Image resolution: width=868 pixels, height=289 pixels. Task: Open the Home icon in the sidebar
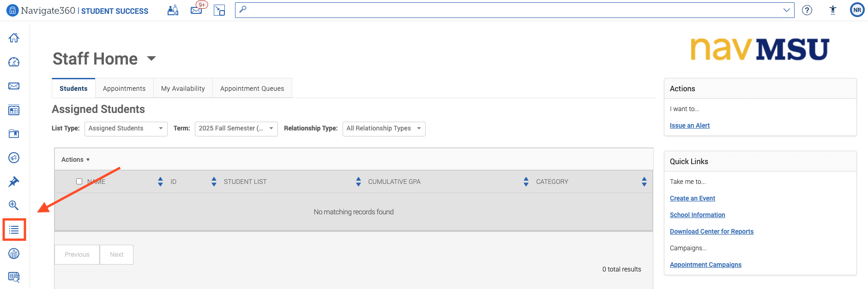[x=14, y=38]
